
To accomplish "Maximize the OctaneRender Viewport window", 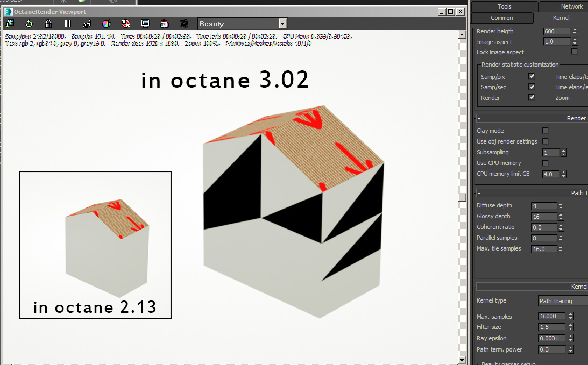I will 451,12.
